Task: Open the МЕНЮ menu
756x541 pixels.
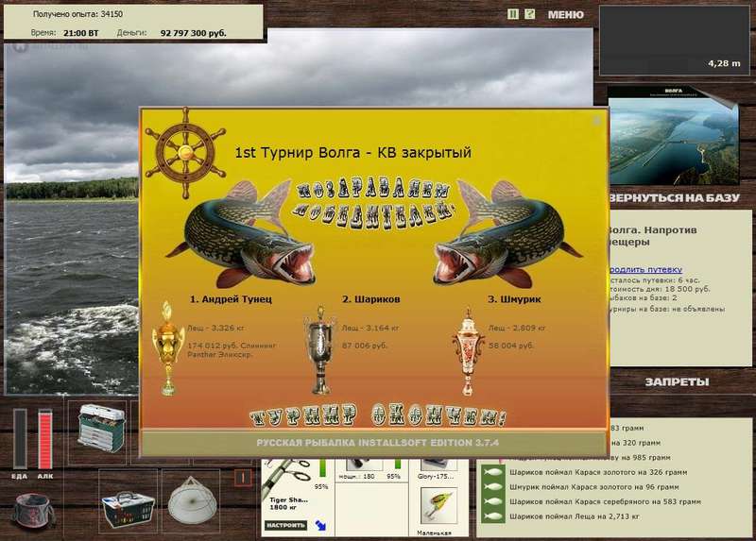Action: click(565, 15)
